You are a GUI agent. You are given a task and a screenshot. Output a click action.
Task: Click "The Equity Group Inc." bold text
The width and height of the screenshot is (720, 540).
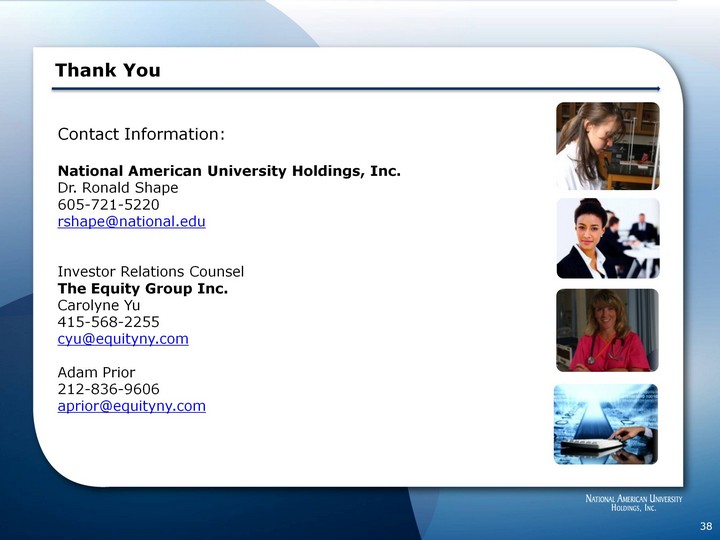pos(143,288)
